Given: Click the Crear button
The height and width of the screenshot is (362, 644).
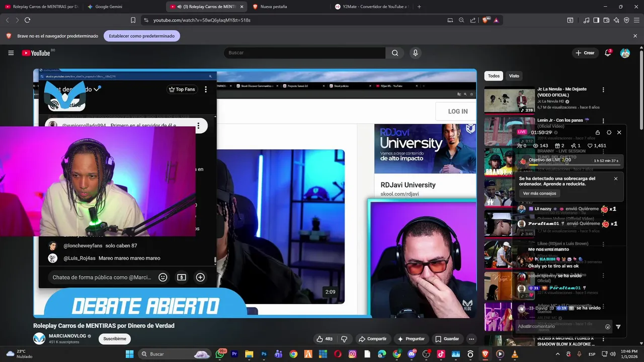Looking at the screenshot, I should (585, 53).
